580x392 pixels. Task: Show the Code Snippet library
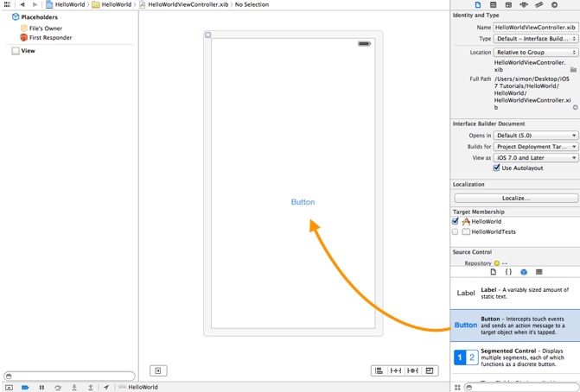coord(508,272)
